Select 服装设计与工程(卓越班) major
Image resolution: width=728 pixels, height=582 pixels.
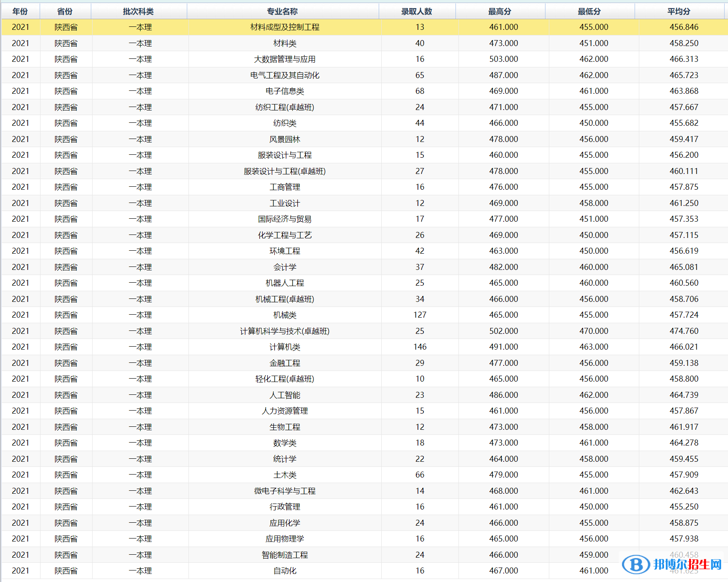coord(285,171)
